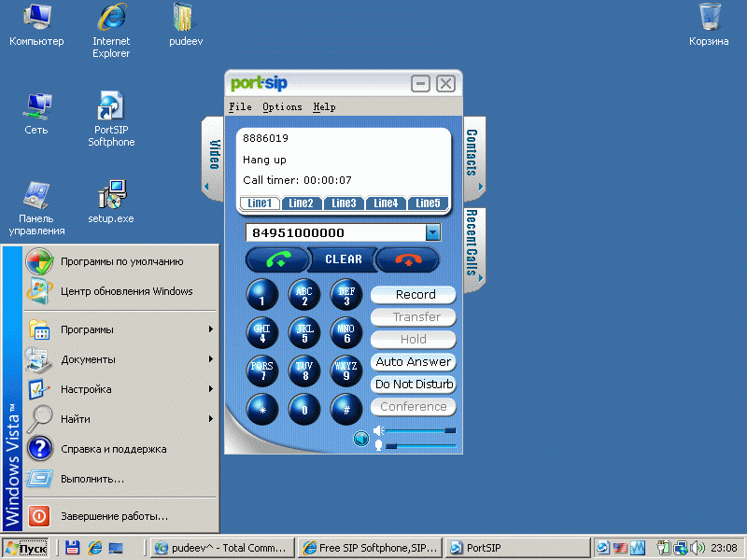Screen dimensions: 747x560
Task: Click the phone number input field
Action: (335, 232)
